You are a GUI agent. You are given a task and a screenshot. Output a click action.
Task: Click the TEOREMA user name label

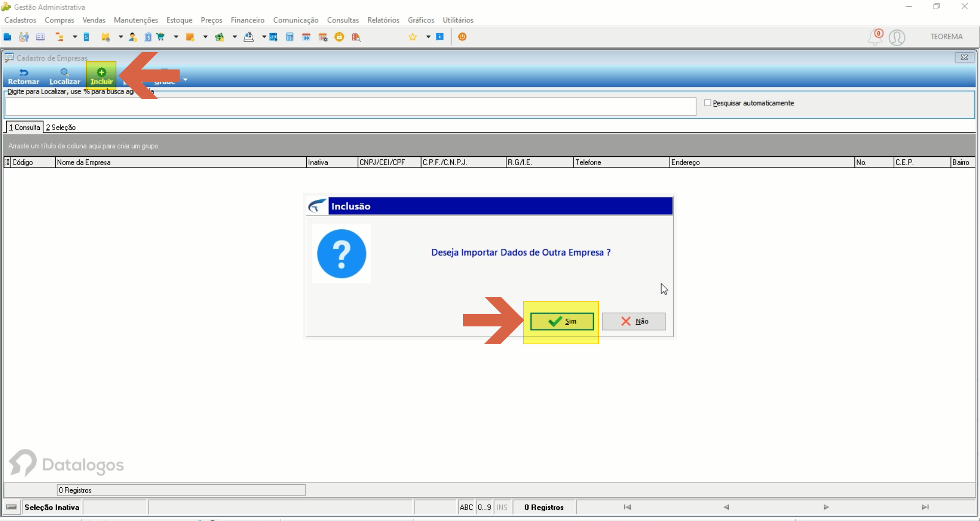click(946, 37)
